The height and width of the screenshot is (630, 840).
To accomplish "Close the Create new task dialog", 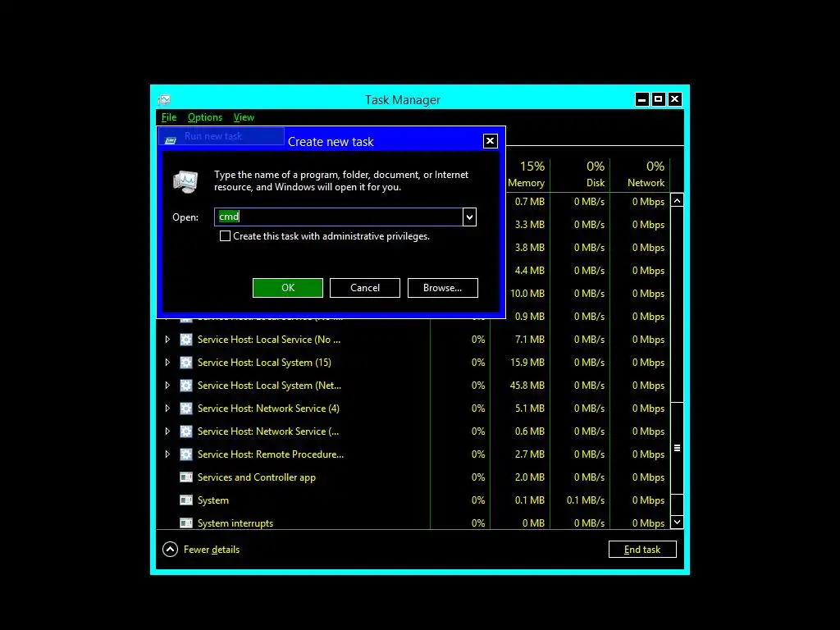I will (x=491, y=141).
